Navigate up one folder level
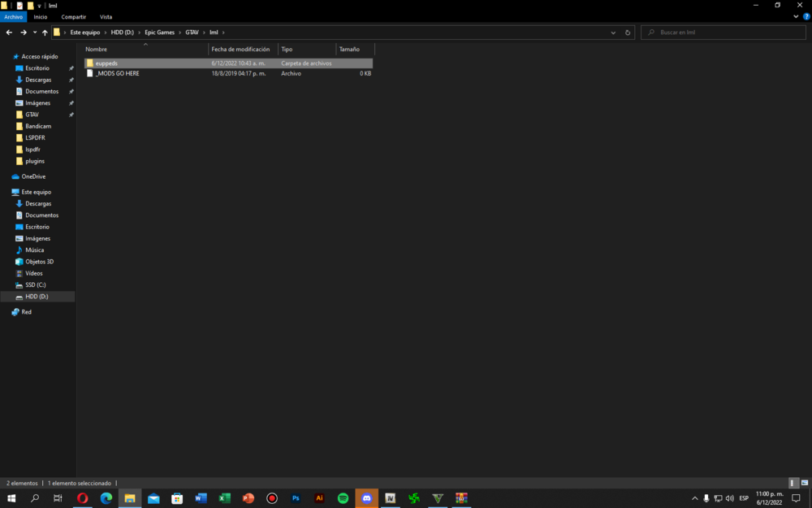The height and width of the screenshot is (508, 812). tap(45, 33)
